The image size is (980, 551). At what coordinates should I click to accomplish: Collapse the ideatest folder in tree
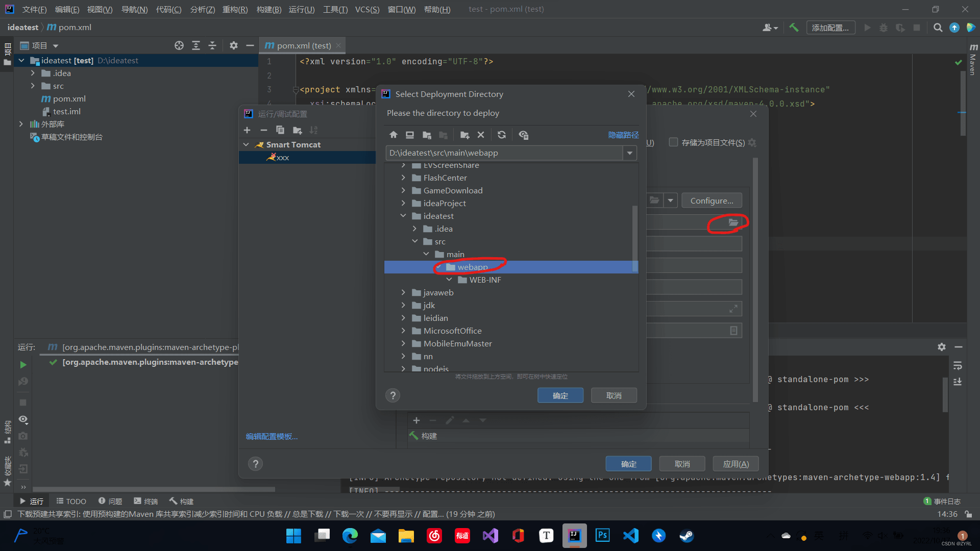click(x=403, y=216)
